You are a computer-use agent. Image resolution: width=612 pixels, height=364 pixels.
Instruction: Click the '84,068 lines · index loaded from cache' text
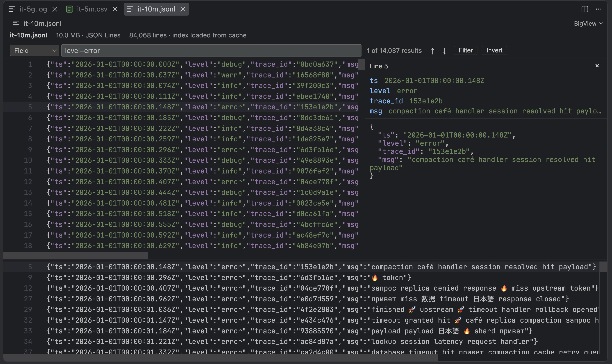click(188, 35)
